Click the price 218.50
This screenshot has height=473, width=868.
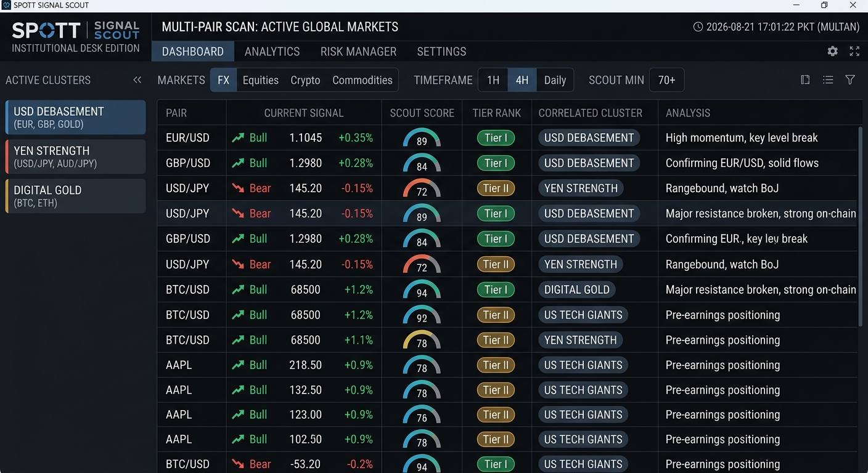(x=306, y=365)
